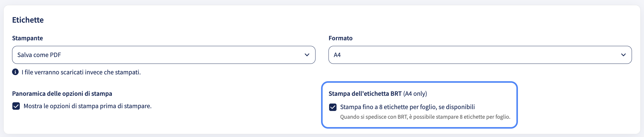The width and height of the screenshot is (644, 137).
Task: Click the Formato field label
Action: (341, 38)
